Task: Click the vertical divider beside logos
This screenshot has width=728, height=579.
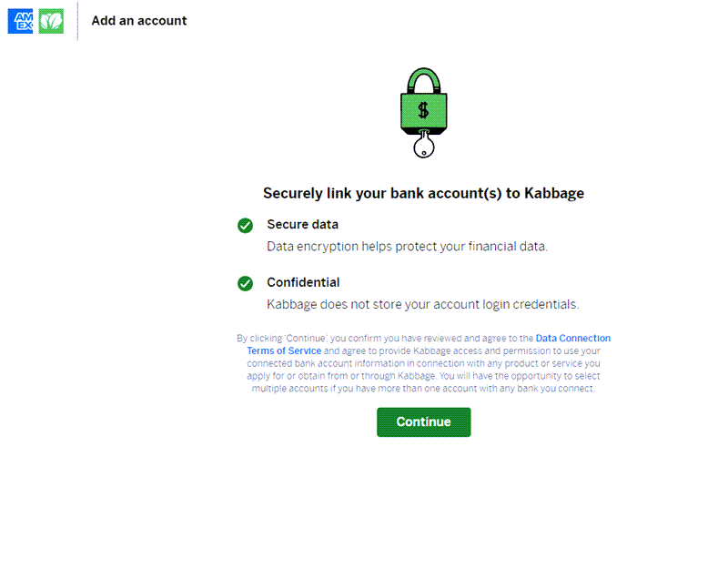Action: pos(77,21)
